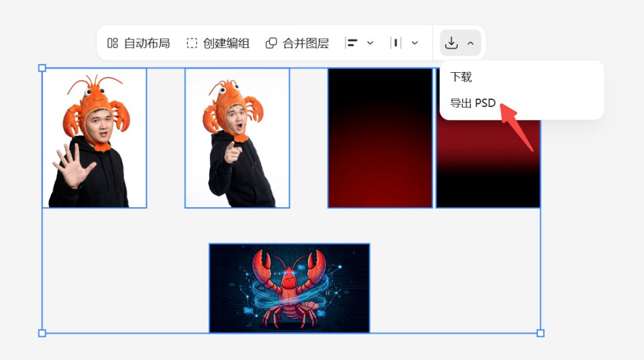Select the black-to-red gradient image
The height and width of the screenshot is (360, 644).
coord(380,138)
